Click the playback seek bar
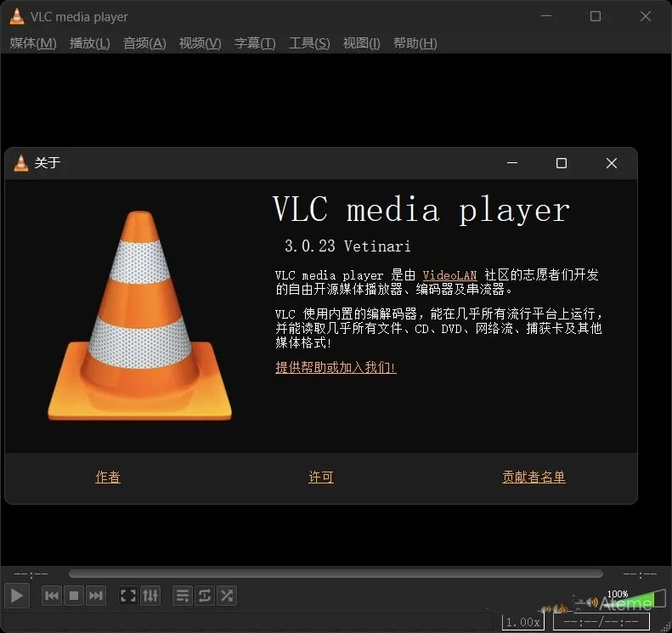The image size is (672, 633). point(336,574)
